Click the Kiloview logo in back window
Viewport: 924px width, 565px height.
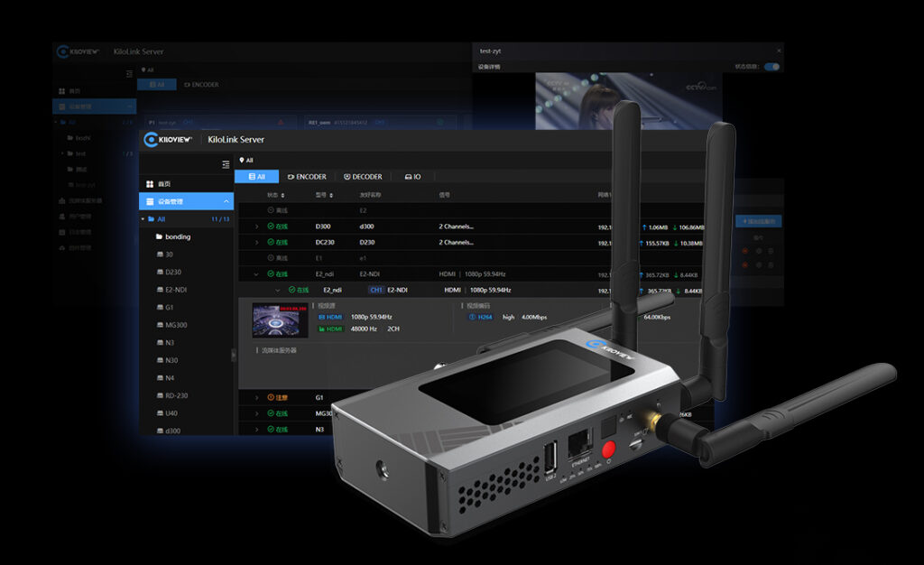tap(78, 51)
